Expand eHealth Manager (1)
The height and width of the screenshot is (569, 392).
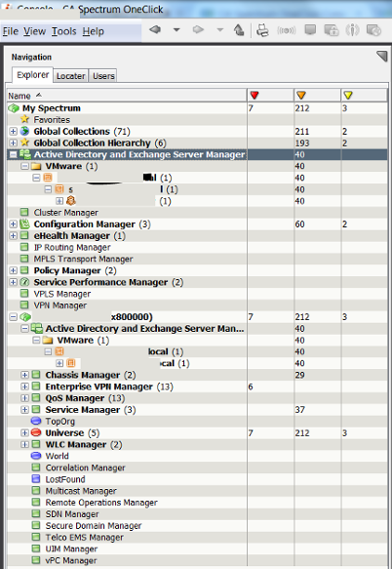14,236
